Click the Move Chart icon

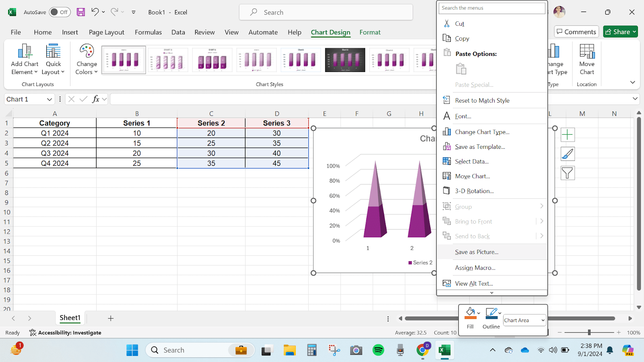586,59
